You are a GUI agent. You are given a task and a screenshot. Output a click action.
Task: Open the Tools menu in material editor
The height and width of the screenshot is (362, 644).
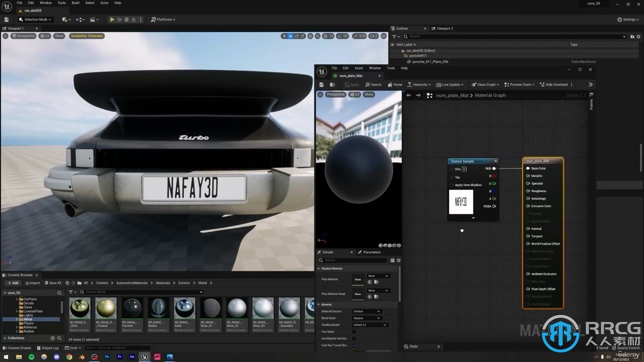click(x=391, y=68)
